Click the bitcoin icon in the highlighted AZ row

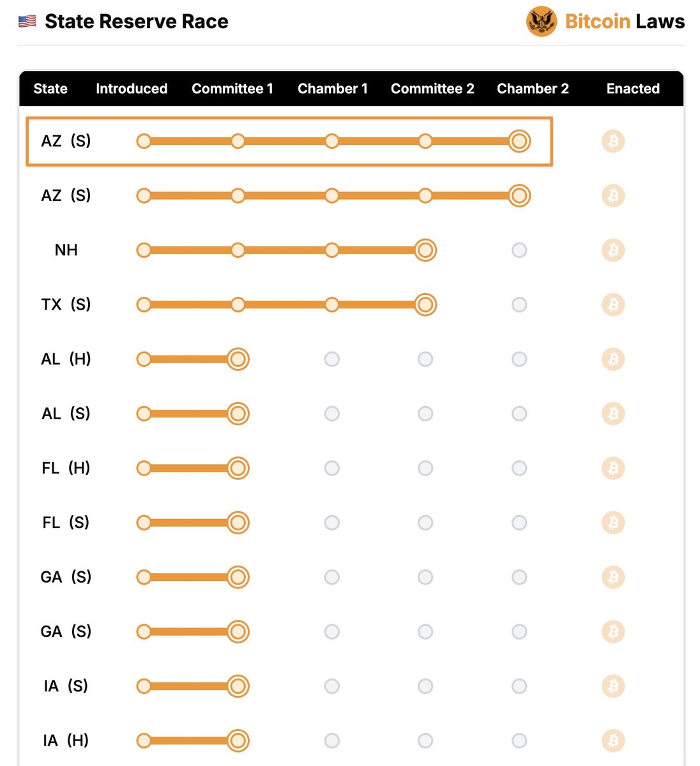pyautogui.click(x=613, y=141)
